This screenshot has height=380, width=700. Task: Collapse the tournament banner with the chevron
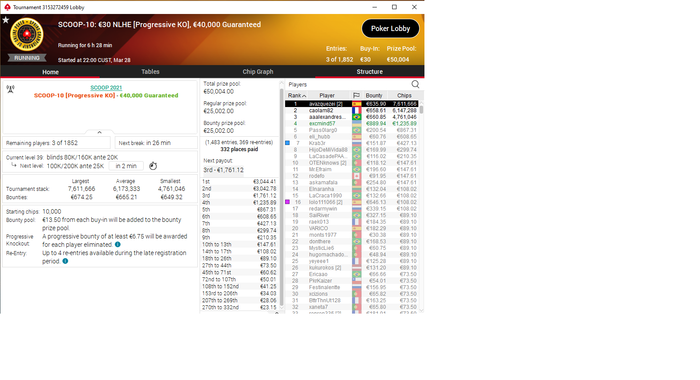coord(100,132)
